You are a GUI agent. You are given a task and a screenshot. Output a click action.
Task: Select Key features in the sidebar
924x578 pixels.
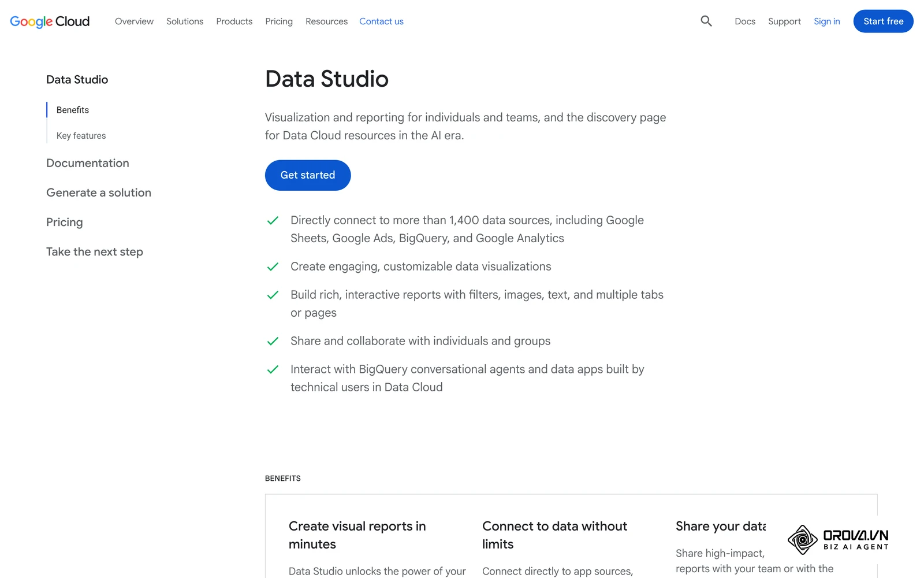click(81, 136)
